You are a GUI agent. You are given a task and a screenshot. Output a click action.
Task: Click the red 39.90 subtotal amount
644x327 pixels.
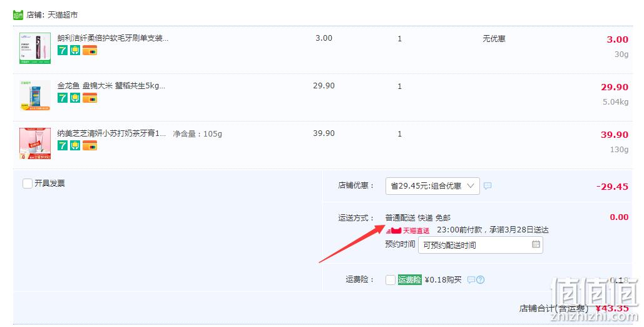click(x=615, y=135)
